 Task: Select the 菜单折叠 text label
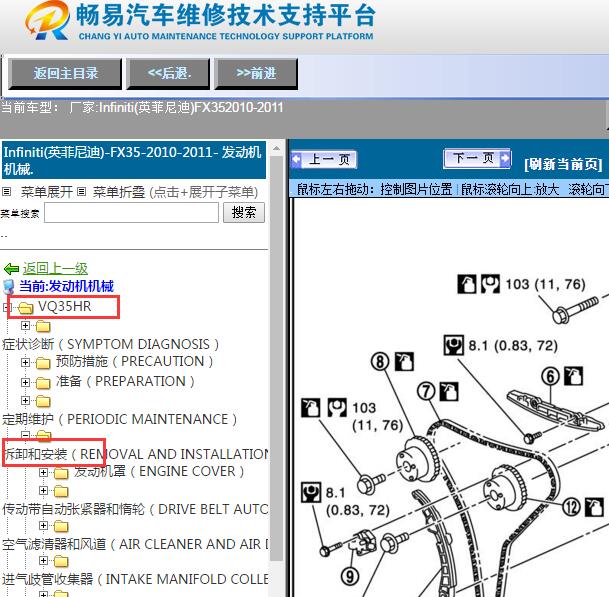pos(118,192)
